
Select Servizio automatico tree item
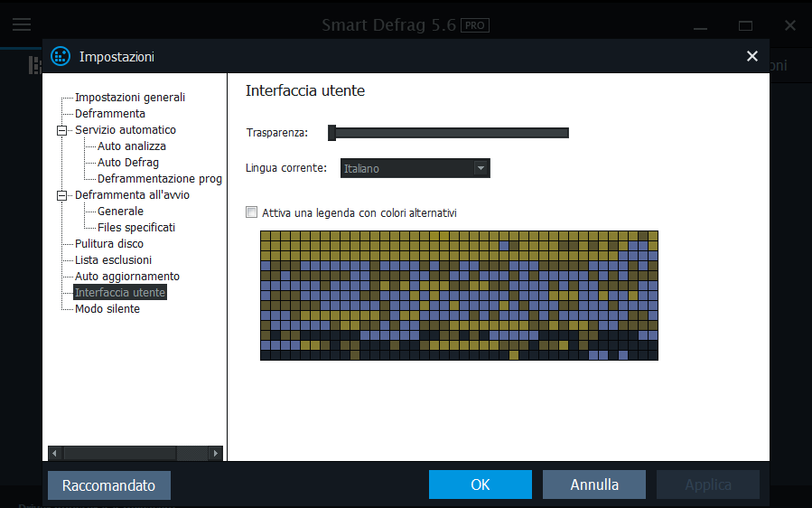coord(126,130)
